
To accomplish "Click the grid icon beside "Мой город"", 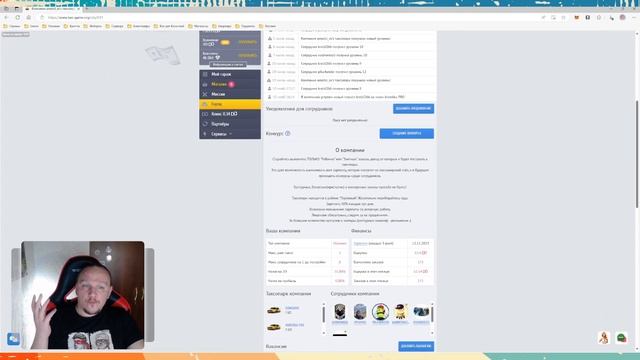I will (x=205, y=74).
